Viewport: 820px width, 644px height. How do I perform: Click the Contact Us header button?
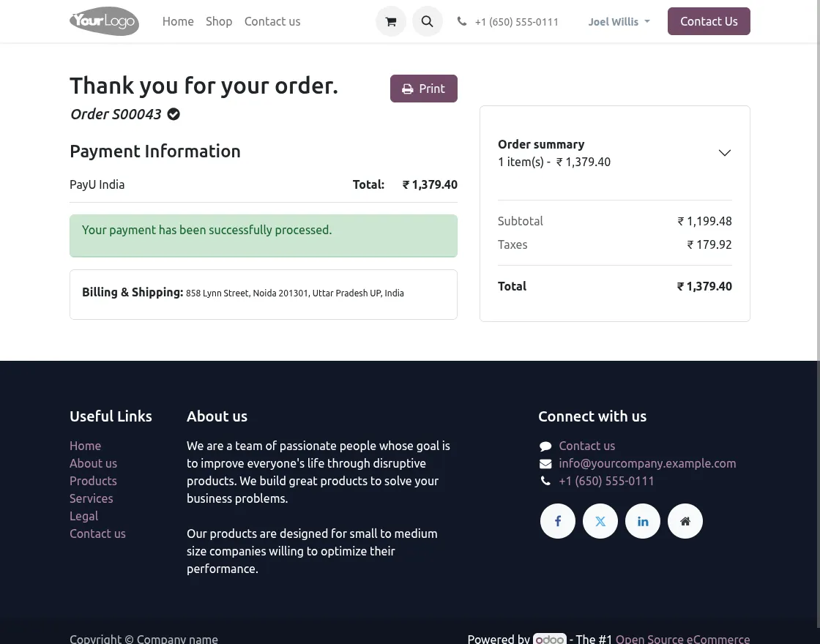click(709, 21)
